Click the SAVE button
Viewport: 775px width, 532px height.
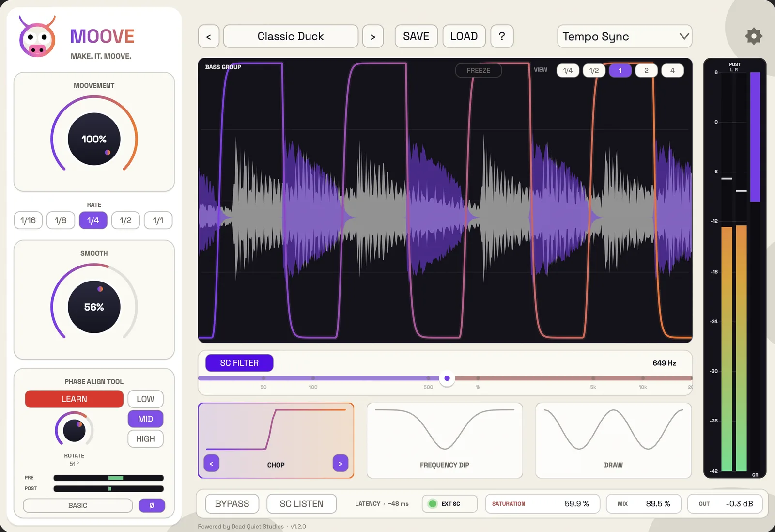tap(416, 36)
